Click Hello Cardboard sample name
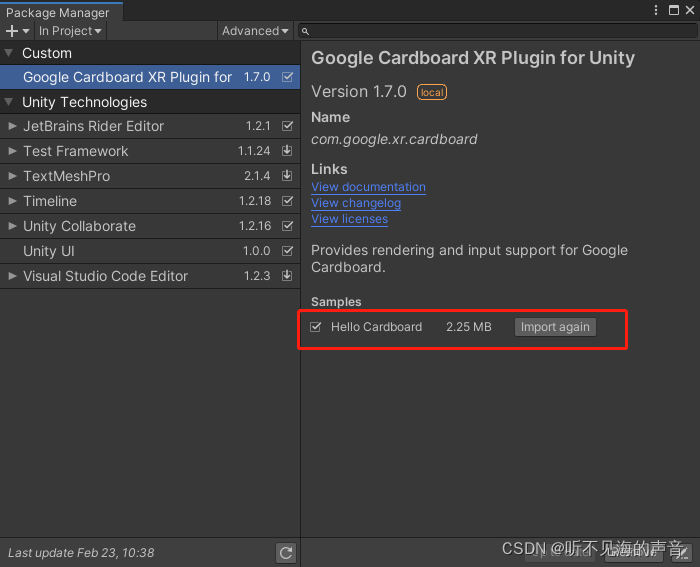The width and height of the screenshot is (700, 567). tap(376, 327)
